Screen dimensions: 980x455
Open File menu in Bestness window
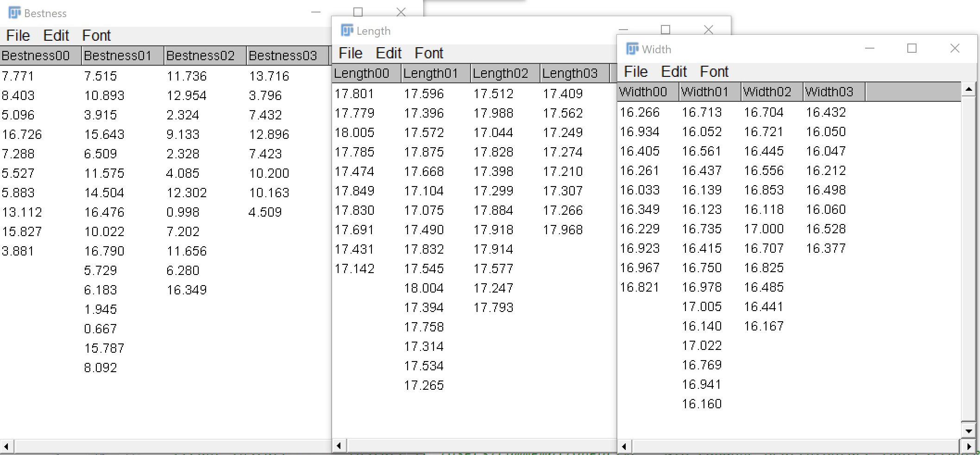coord(18,36)
